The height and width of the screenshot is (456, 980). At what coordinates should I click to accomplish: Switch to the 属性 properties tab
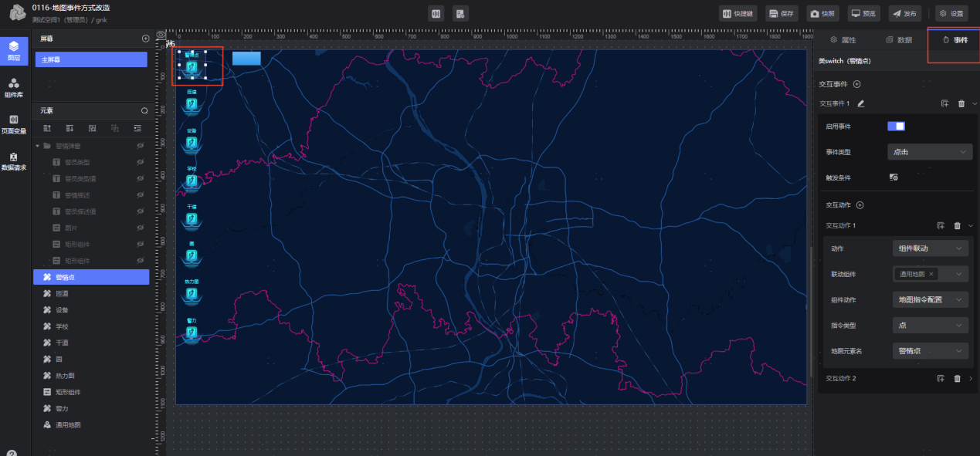click(843, 39)
